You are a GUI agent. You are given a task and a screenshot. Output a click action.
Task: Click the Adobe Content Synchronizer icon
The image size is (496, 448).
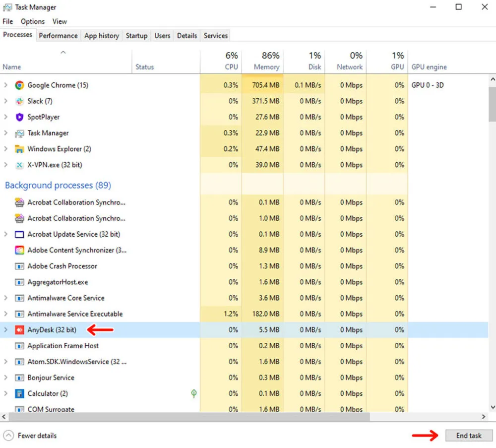click(19, 250)
